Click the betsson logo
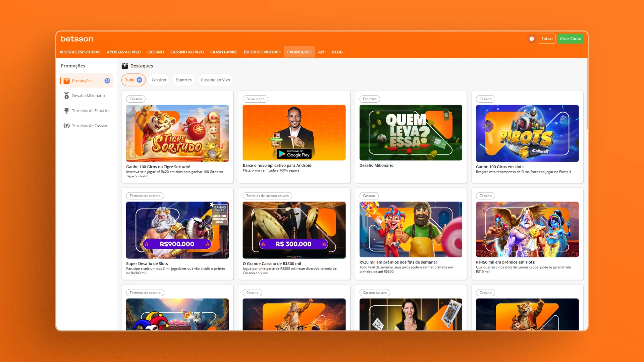The height and width of the screenshot is (362, 644). coord(77,39)
